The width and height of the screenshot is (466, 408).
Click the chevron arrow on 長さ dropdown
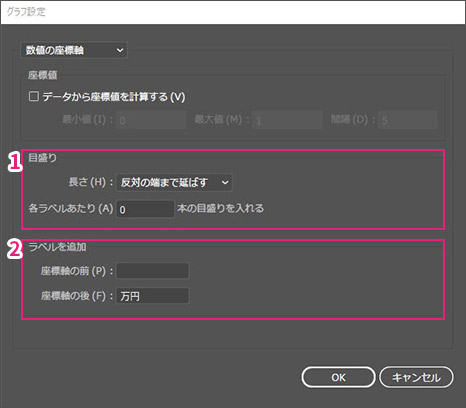pyautogui.click(x=225, y=182)
